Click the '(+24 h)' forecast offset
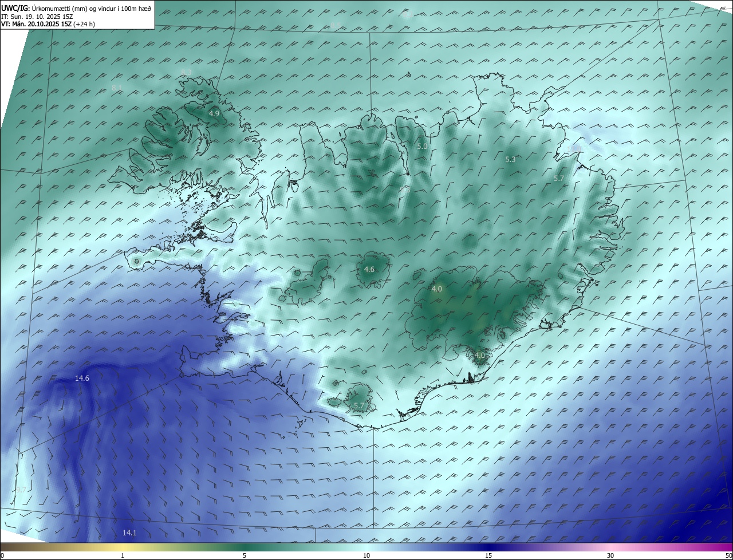Viewport: 733px width, 560px height. click(84, 24)
